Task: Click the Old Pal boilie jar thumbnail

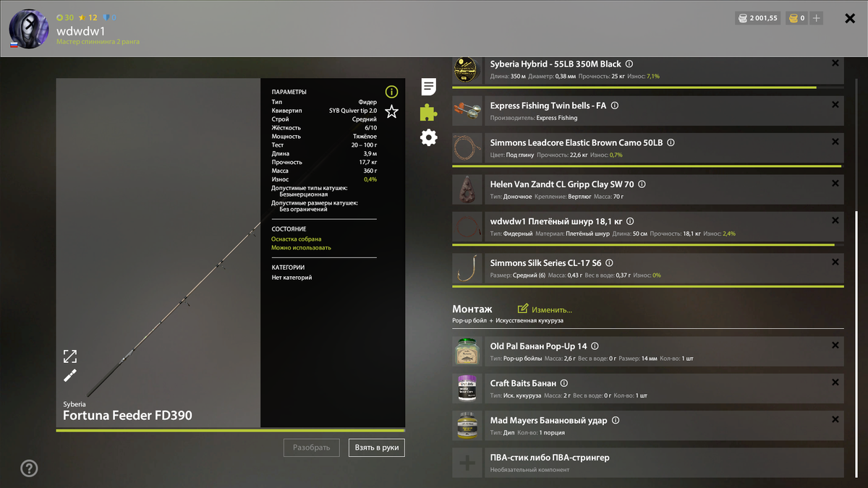Action: (x=467, y=351)
